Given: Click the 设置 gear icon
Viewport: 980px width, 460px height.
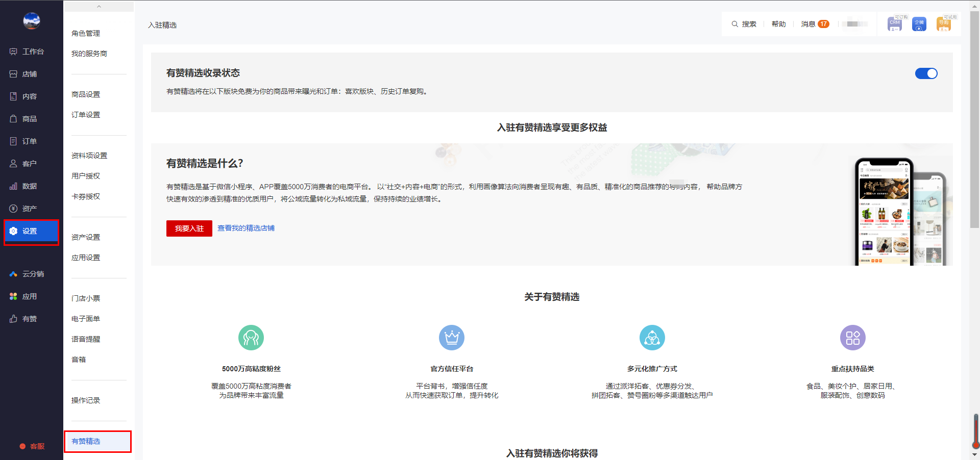Looking at the screenshot, I should (13, 231).
